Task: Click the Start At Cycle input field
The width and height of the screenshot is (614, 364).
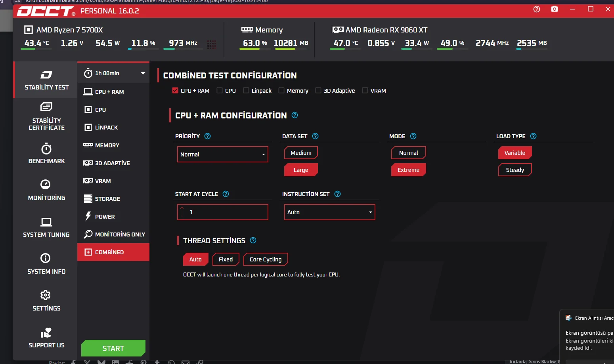Action: coord(223,212)
